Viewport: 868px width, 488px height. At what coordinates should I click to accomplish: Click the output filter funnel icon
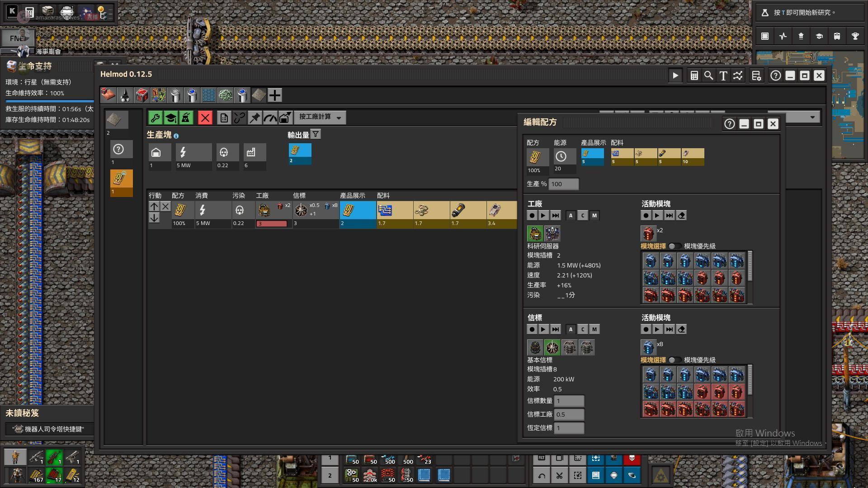(316, 134)
